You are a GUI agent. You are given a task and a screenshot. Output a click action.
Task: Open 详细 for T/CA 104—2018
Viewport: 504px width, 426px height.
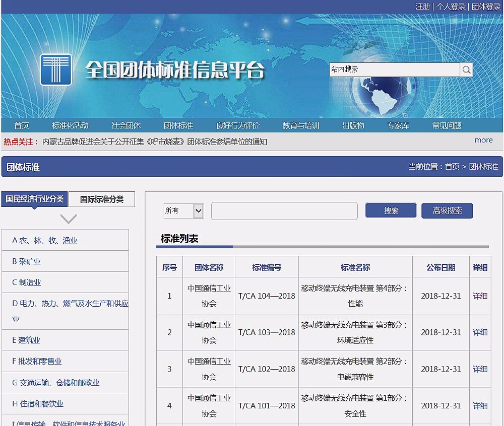480,296
